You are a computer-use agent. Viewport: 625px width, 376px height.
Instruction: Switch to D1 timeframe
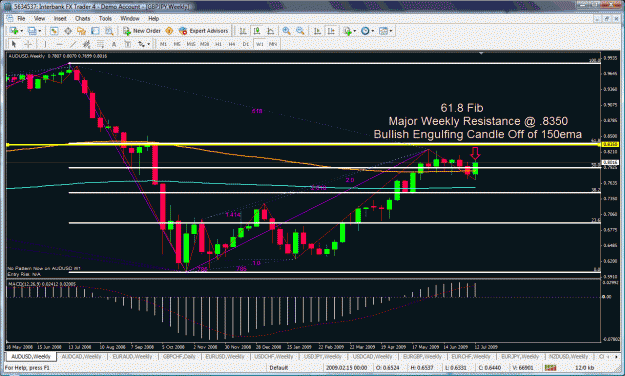[x=246, y=44]
